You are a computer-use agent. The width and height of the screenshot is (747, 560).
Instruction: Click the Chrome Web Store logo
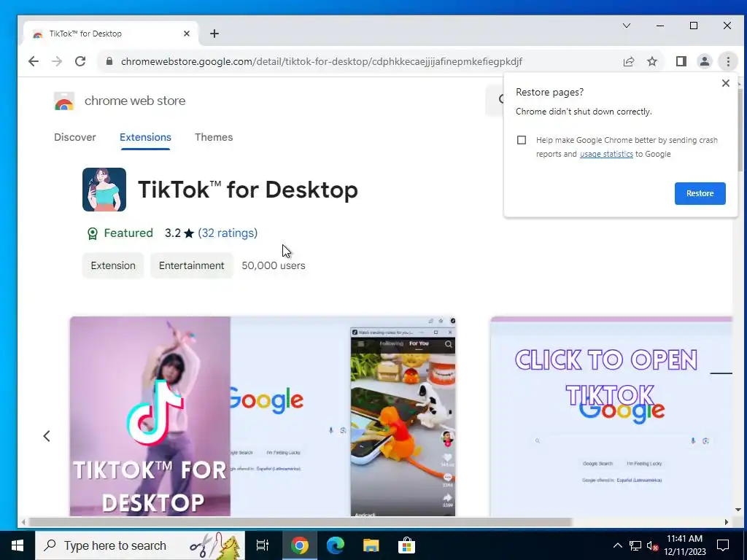coord(64,101)
